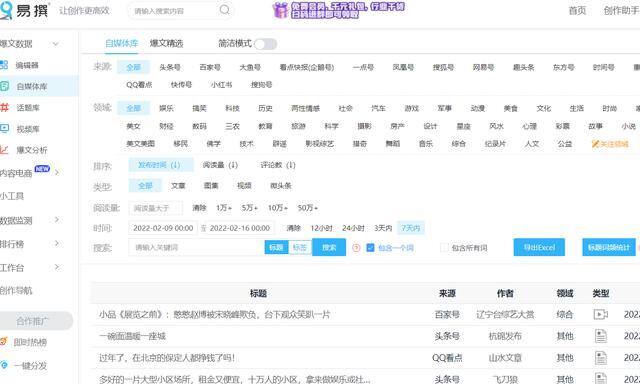Viewport: 640px width, 384px height.
Task: Open article 一碗面温暖一座城
Action: click(132, 336)
